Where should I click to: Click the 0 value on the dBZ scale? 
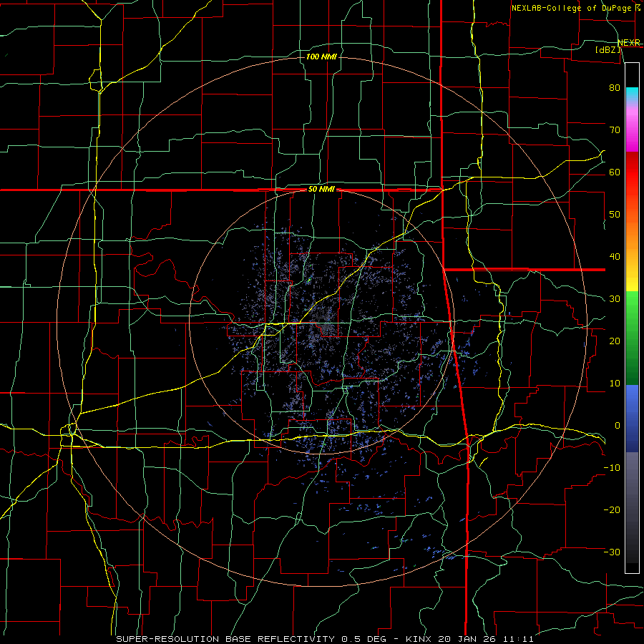point(618,426)
